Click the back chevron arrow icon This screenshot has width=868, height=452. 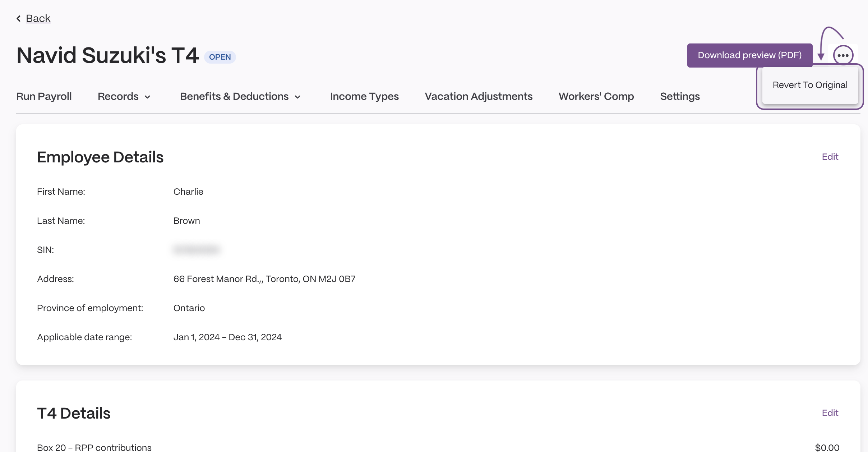point(19,18)
